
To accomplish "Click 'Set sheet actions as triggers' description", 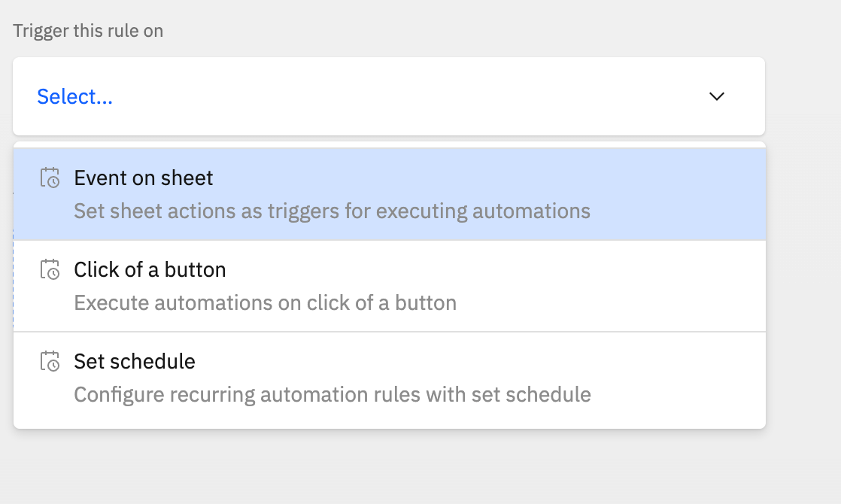I will pos(332,211).
